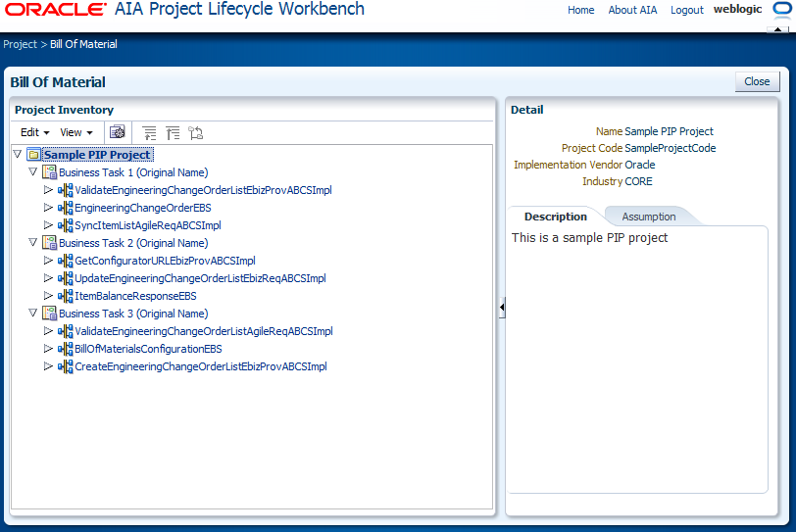The height and width of the screenshot is (532, 796).
Task: Expand the EngineeringChangeOrderEBS node
Action: click(48, 208)
